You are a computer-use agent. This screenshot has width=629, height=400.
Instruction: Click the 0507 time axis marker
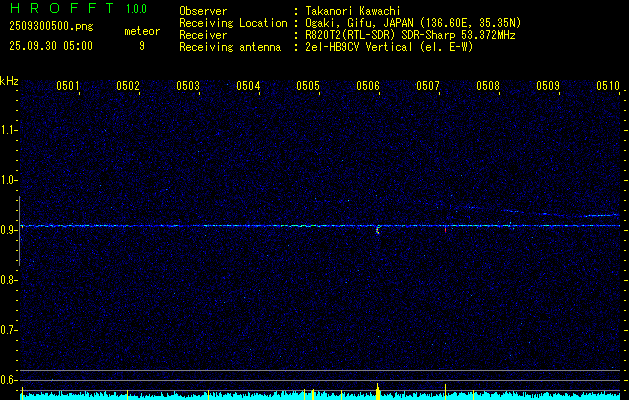click(428, 86)
